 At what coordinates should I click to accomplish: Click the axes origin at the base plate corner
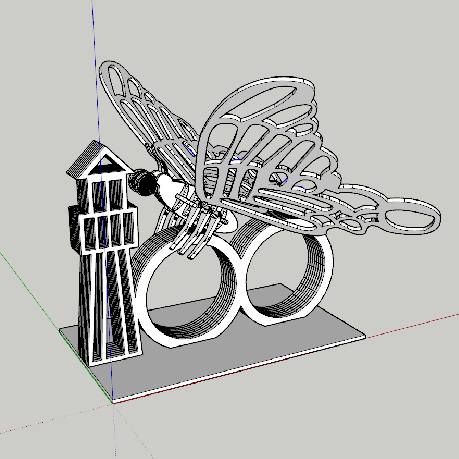point(113,401)
